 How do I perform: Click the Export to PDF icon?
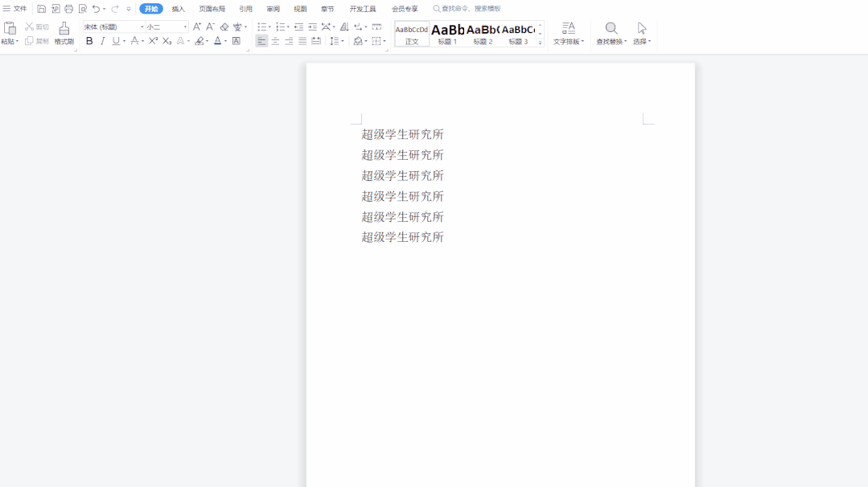click(56, 9)
